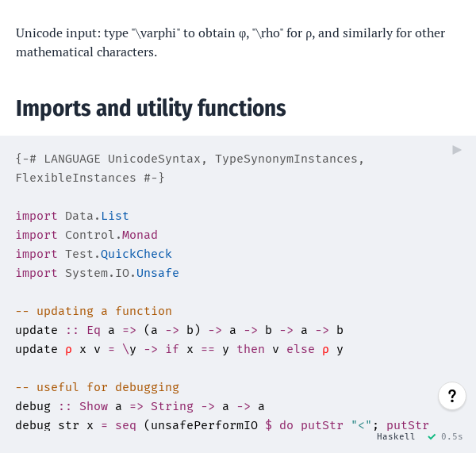Click on the LANGUAGE pragma line
476x476 pixels.
coord(190,159)
